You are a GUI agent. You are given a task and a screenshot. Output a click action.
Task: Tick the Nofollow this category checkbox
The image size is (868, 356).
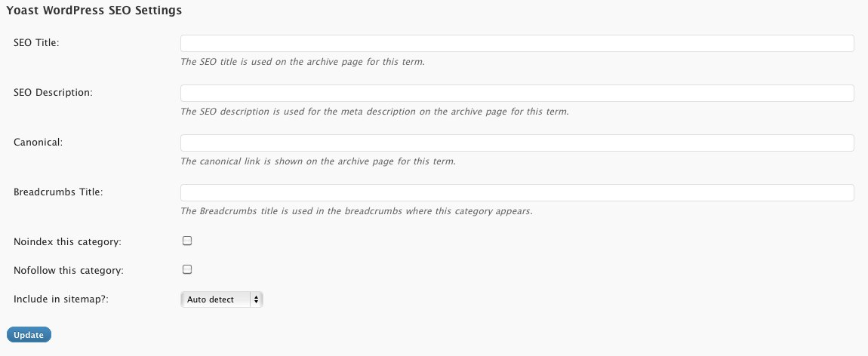point(187,270)
